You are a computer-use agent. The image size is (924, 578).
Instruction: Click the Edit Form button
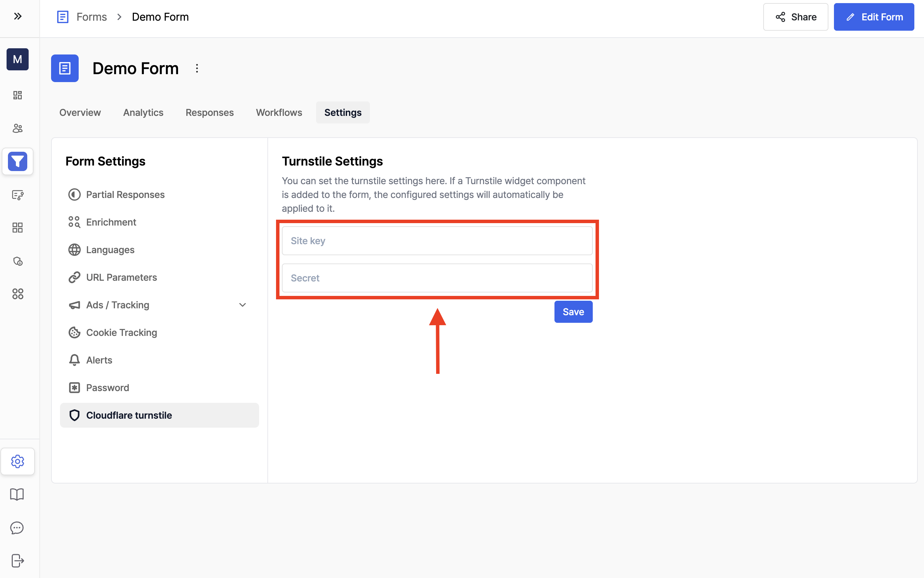(x=873, y=17)
